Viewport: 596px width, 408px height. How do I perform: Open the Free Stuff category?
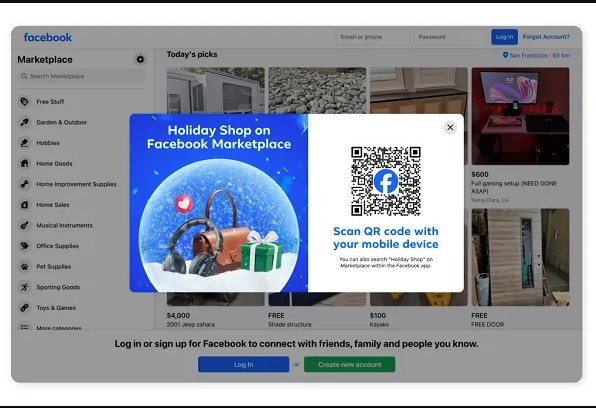[50, 102]
